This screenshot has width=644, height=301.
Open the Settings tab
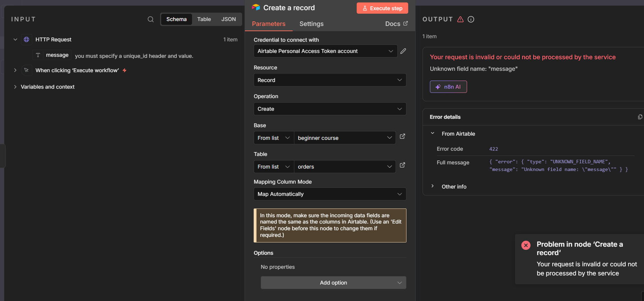click(311, 24)
